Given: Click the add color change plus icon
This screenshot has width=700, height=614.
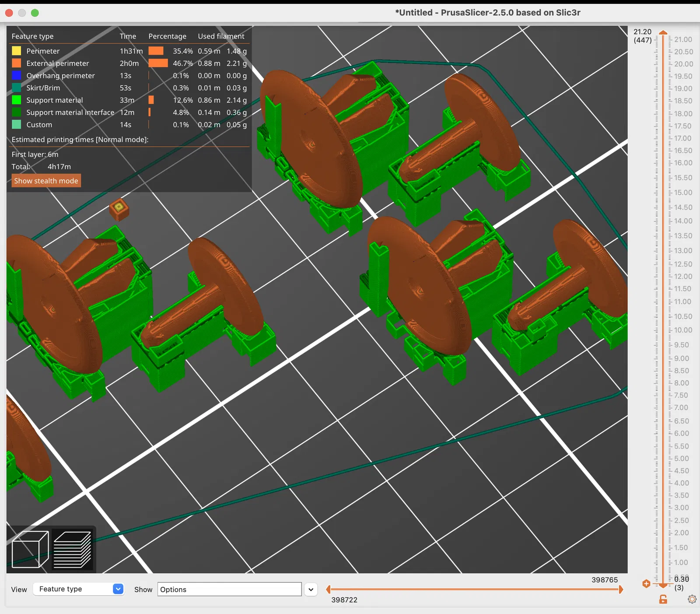Looking at the screenshot, I should pyautogui.click(x=646, y=583).
